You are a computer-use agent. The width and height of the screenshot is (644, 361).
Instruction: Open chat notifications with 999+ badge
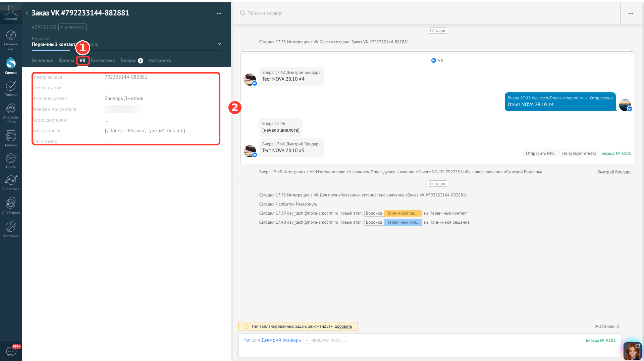11,351
